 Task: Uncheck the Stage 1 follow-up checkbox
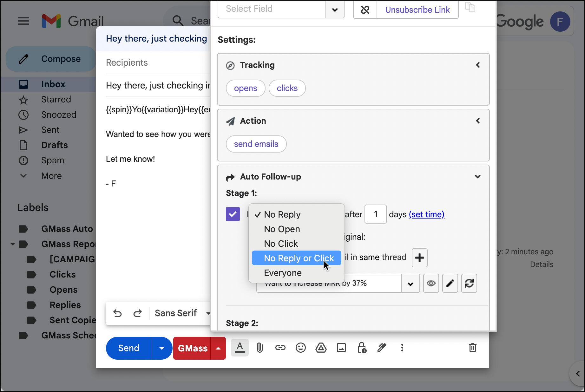click(x=233, y=214)
